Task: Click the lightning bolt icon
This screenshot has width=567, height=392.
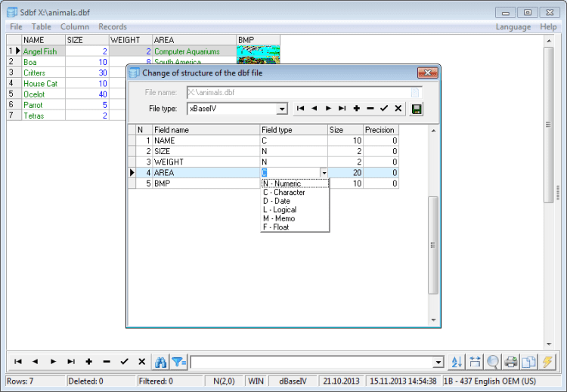Action: (547, 362)
